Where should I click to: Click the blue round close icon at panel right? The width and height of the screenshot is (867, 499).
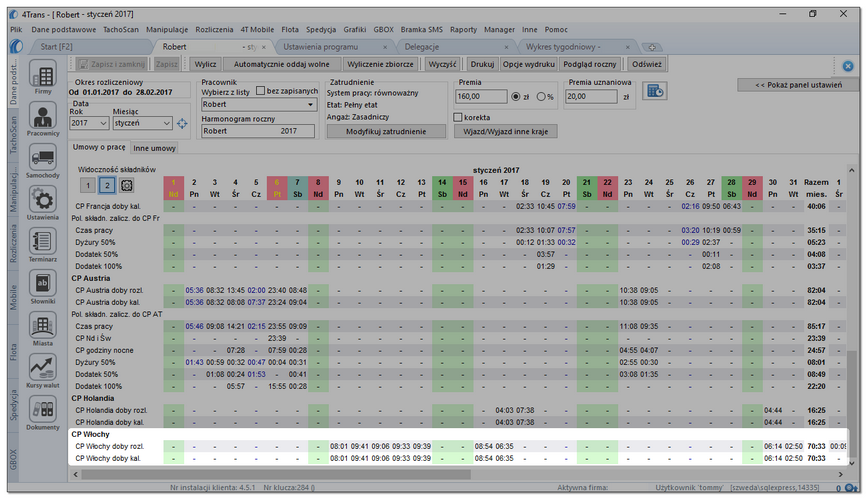tap(848, 66)
